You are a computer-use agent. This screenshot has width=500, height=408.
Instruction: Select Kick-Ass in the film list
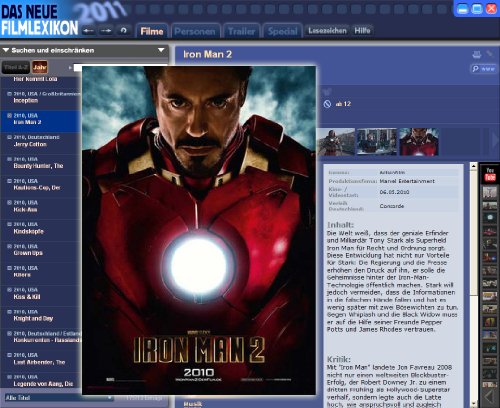41,206
